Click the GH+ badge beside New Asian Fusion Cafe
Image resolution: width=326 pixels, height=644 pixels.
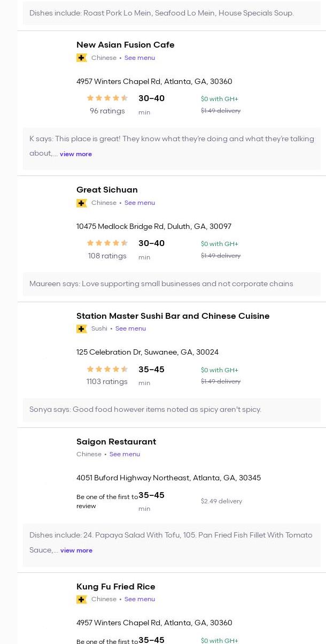tap(82, 58)
